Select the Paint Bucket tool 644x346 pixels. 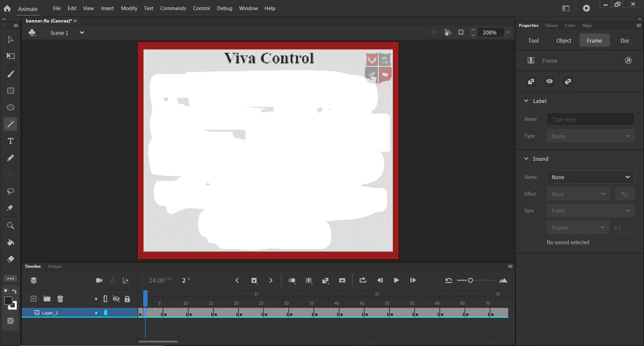pos(10,242)
